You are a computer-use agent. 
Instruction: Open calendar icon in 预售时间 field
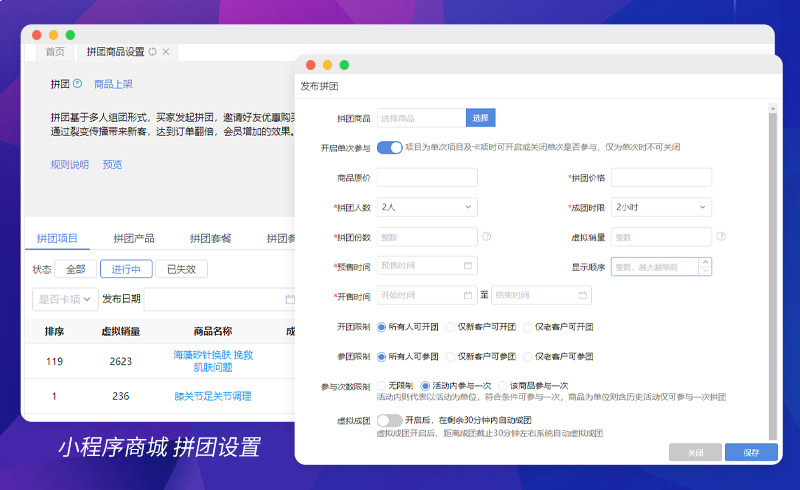pyautogui.click(x=467, y=266)
